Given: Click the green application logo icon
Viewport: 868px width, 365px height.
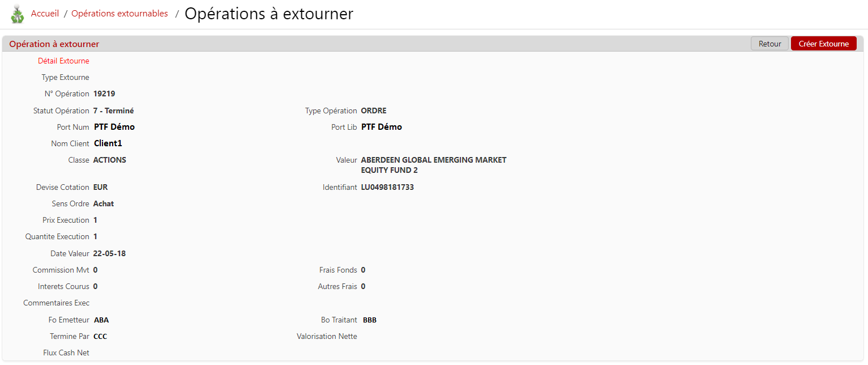Looking at the screenshot, I should (18, 14).
